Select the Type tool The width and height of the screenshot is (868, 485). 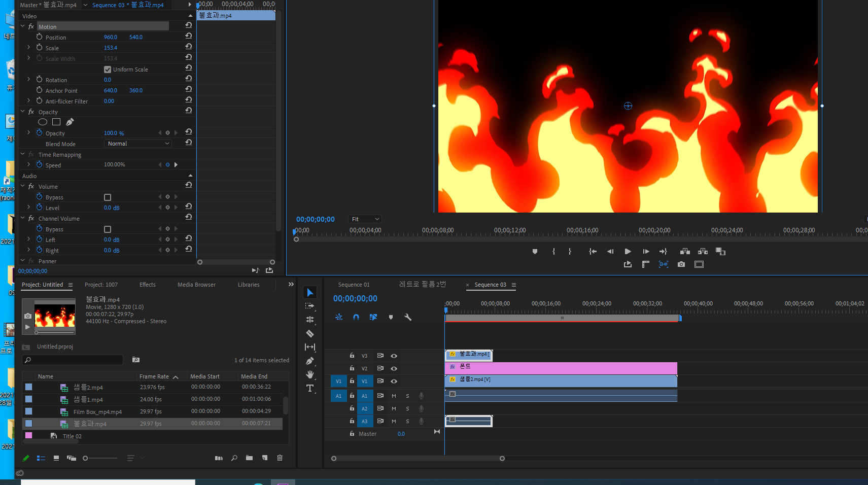tap(310, 388)
